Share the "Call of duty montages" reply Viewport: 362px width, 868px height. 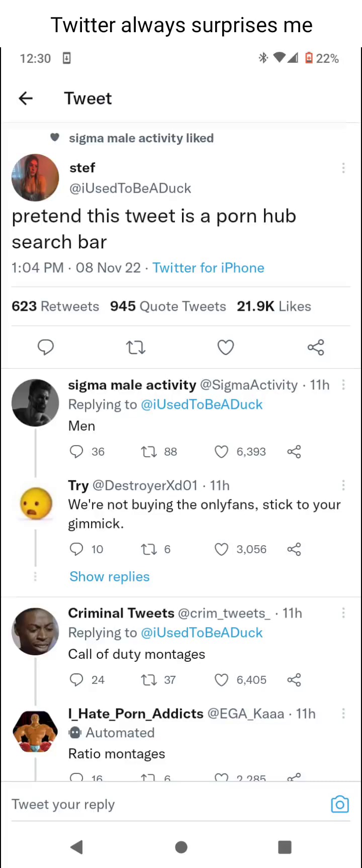(294, 680)
